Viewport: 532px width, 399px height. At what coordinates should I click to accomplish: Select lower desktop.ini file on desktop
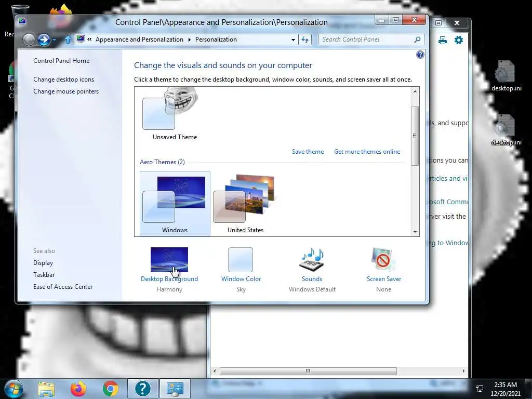(x=506, y=130)
